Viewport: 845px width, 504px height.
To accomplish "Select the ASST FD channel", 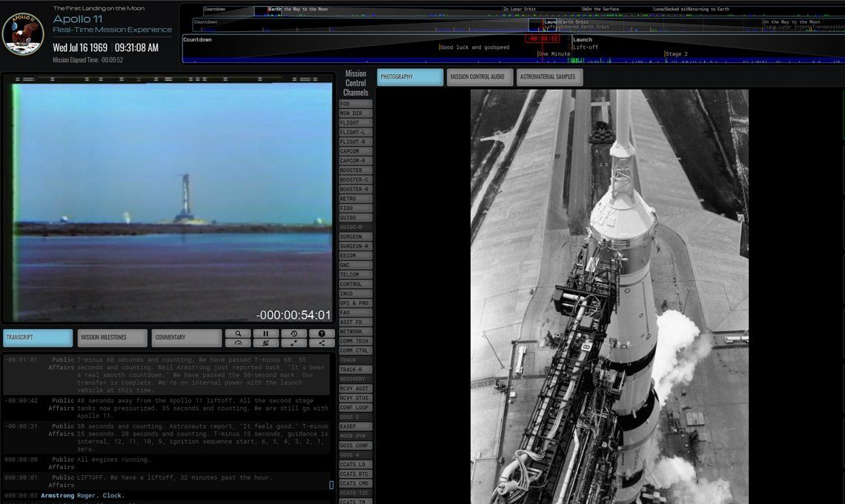I will pyautogui.click(x=356, y=322).
